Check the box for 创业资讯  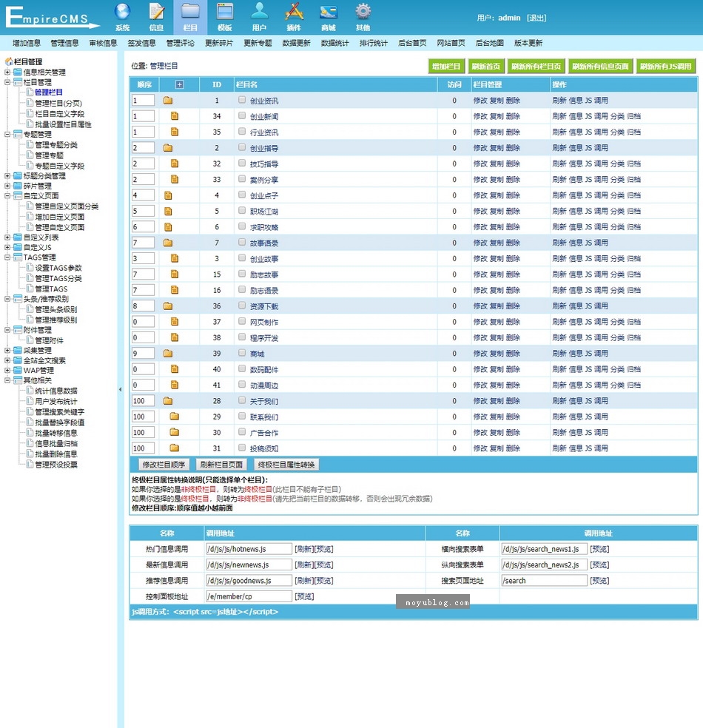pyautogui.click(x=242, y=100)
